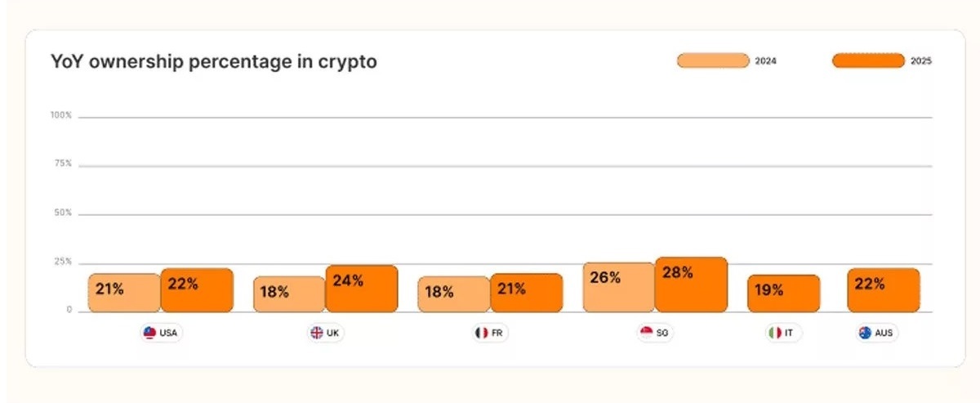The image size is (980, 403).
Task: Toggle the 2025 legend swatch
Action: (868, 60)
